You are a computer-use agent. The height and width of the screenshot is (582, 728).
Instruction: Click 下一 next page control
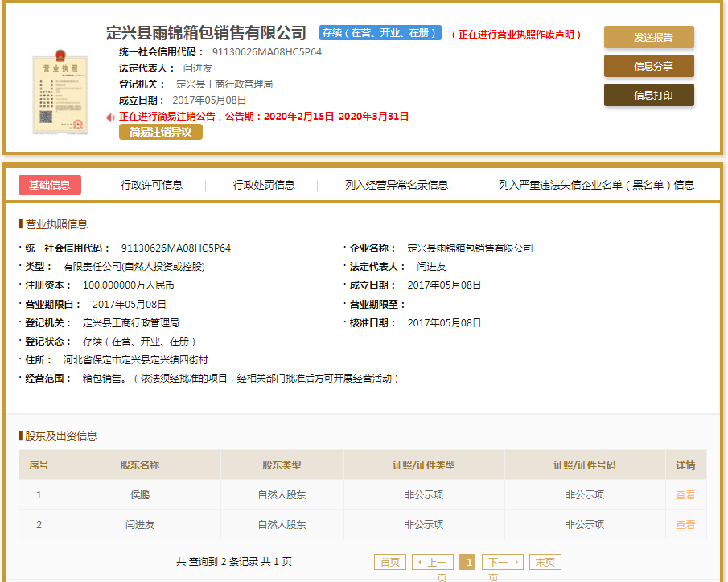[x=503, y=562]
